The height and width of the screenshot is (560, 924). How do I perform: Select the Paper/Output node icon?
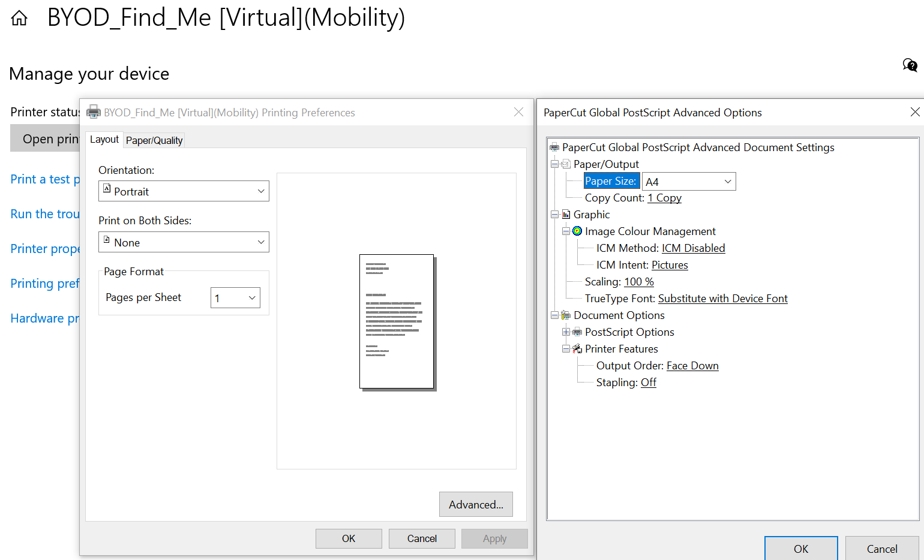click(x=566, y=164)
